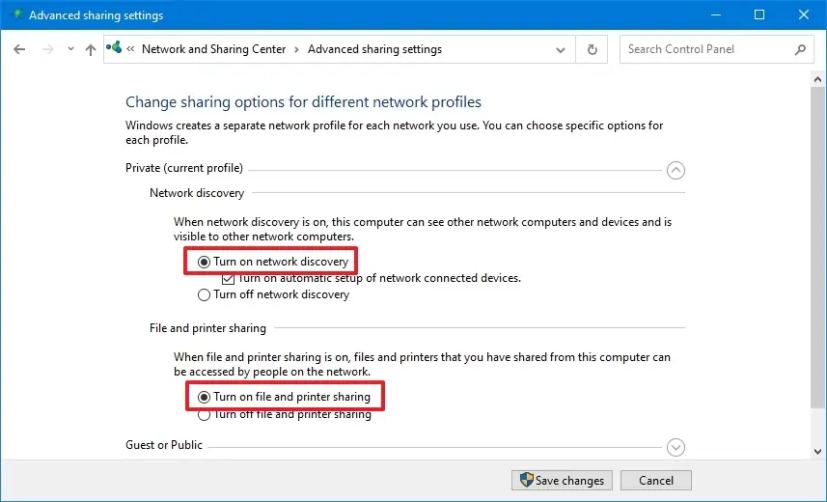Refresh the Advanced sharing settings page

coord(592,50)
